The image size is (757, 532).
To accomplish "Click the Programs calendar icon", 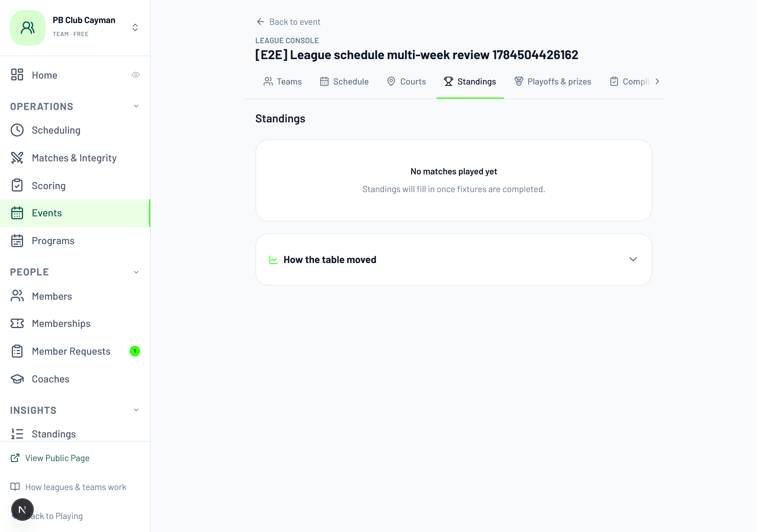I will click(17, 241).
